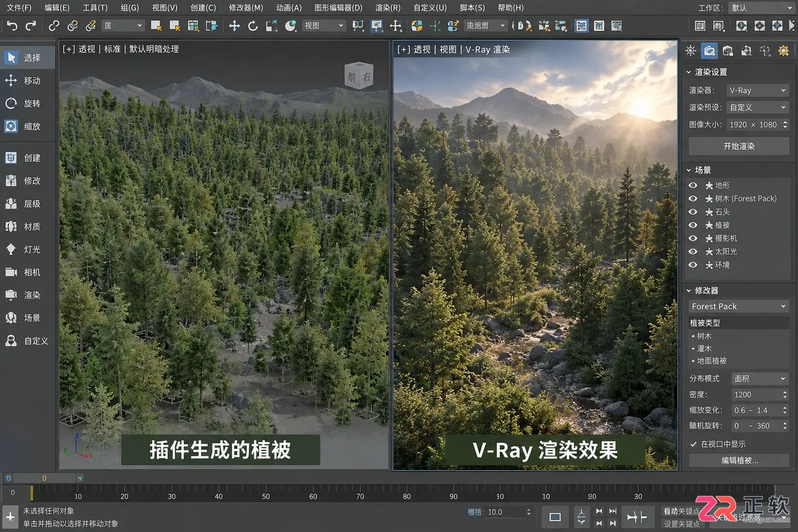Open the 帮助(H) menu
The height and width of the screenshot is (532, 798).
click(510, 8)
